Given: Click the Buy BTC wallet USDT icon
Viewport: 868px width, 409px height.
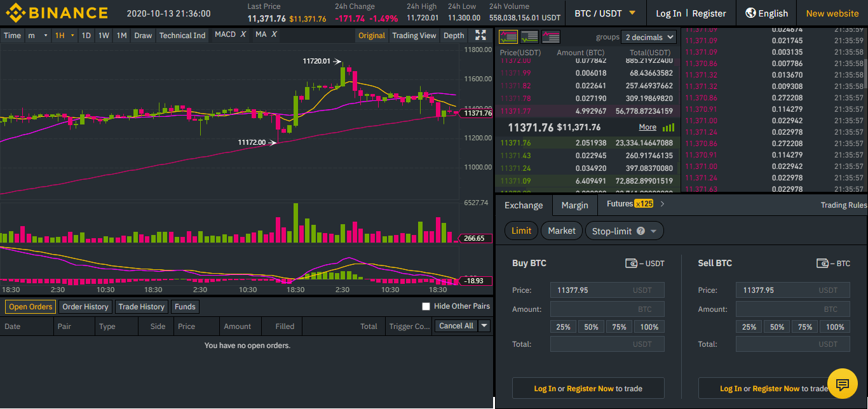Looking at the screenshot, I should [631, 263].
